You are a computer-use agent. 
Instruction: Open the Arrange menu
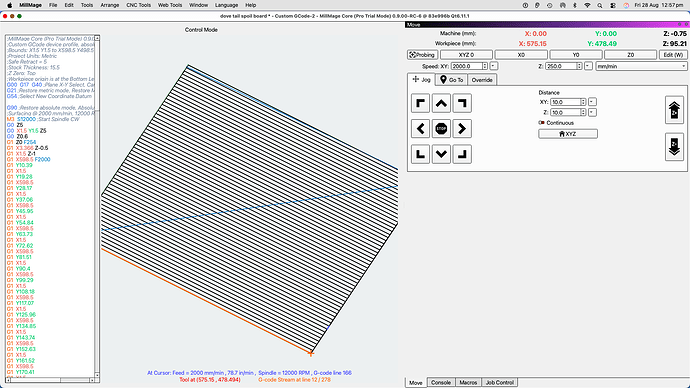click(110, 5)
